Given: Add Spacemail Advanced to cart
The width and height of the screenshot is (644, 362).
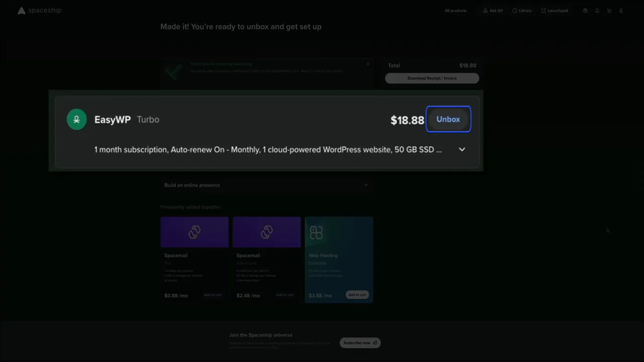Looking at the screenshot, I should (x=285, y=295).
